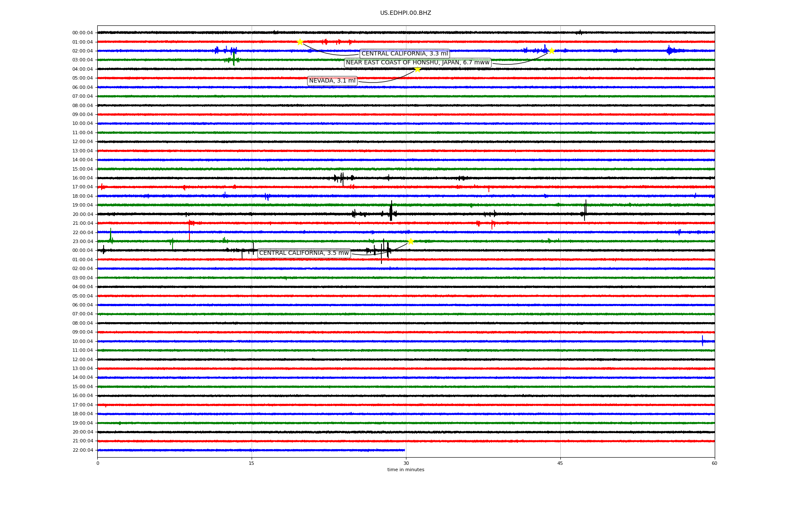
Task: Click the CENTRAL CALIFORNIA, 3.5 mw label
Action: 304,253
